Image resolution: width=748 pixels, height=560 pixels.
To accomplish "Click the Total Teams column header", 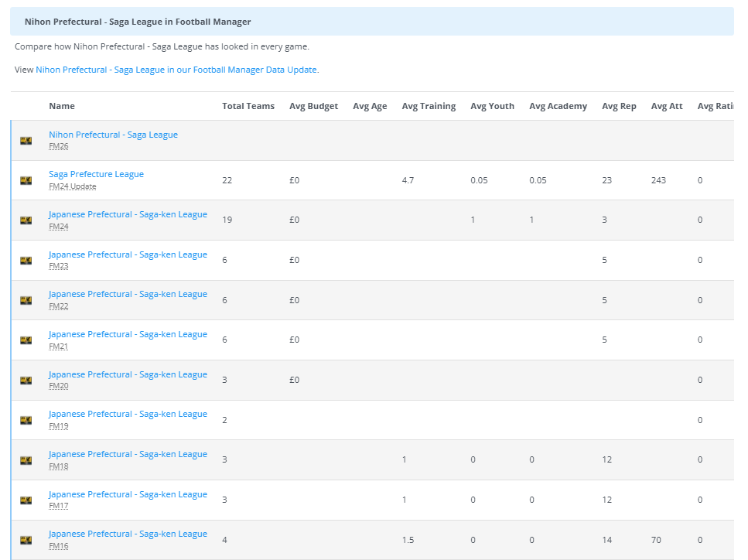I will click(x=248, y=106).
